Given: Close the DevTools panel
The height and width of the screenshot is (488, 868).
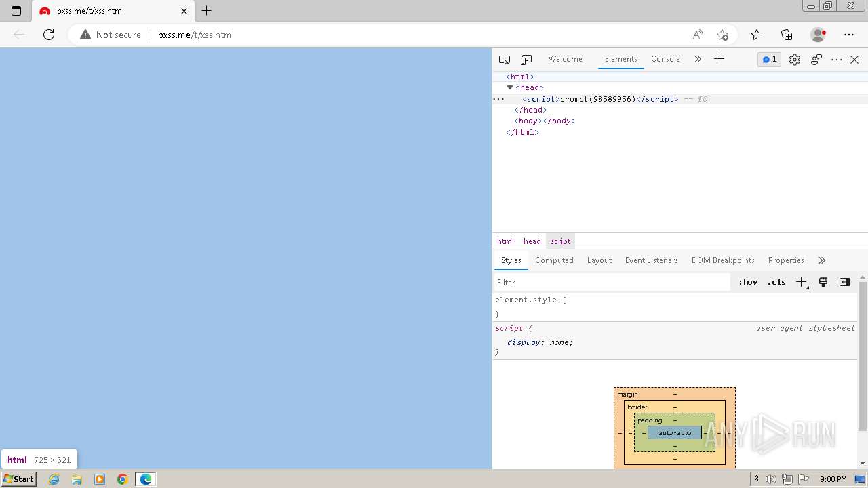Looking at the screenshot, I should click(x=854, y=60).
